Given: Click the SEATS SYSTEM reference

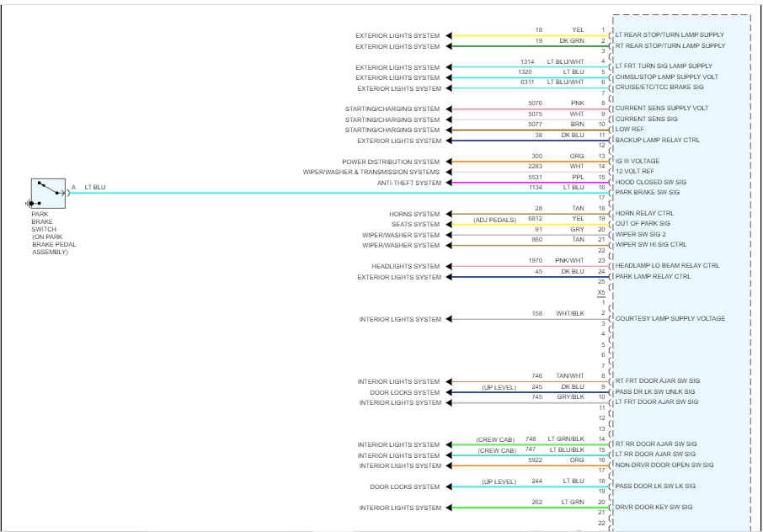Looking at the screenshot, I should point(415,225).
